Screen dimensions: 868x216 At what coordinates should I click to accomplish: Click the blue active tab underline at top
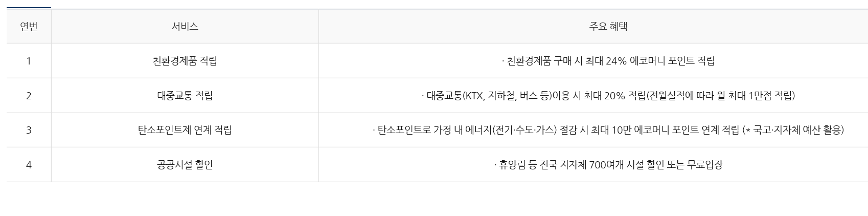pyautogui.click(x=29, y=8)
